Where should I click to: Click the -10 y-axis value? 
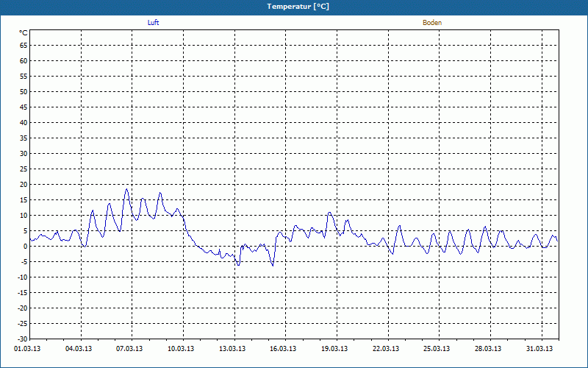pyautogui.click(x=23, y=277)
